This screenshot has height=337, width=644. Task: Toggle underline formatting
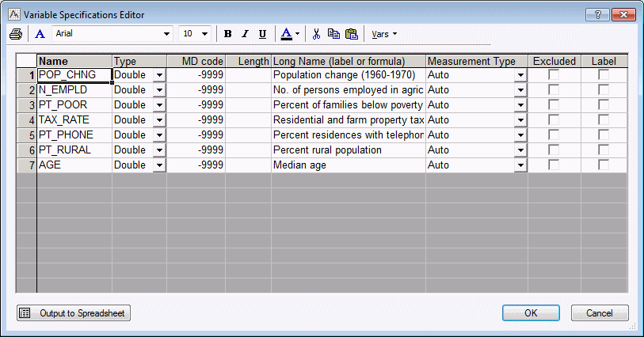[x=261, y=34]
